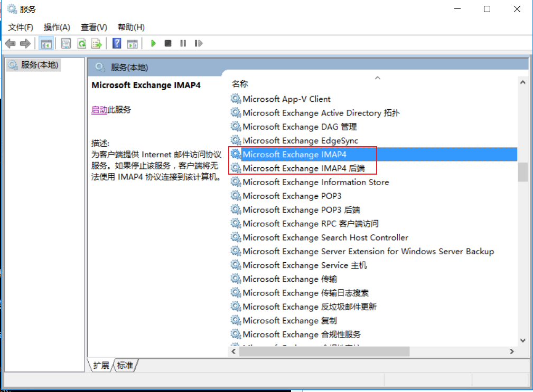Viewport: 533px width, 392px height.
Task: Pause the service via toolbar pause icon
Action: click(182, 43)
